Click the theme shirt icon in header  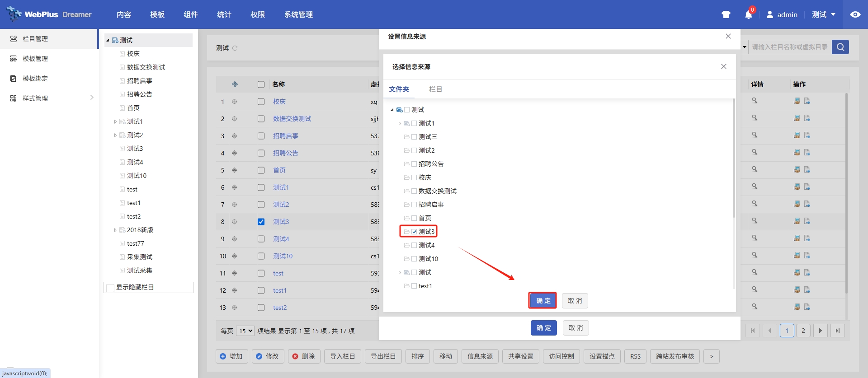(726, 14)
